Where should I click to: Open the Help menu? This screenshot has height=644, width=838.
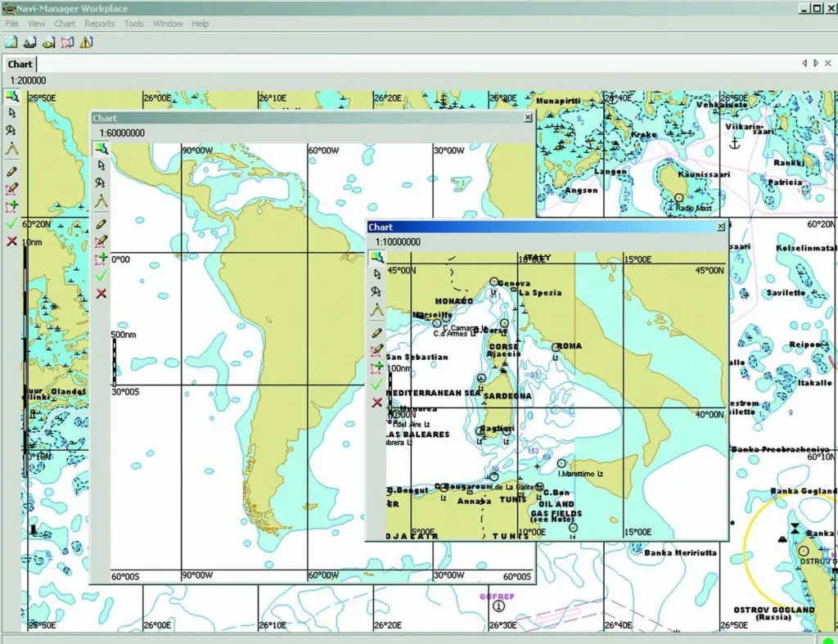pos(200,24)
